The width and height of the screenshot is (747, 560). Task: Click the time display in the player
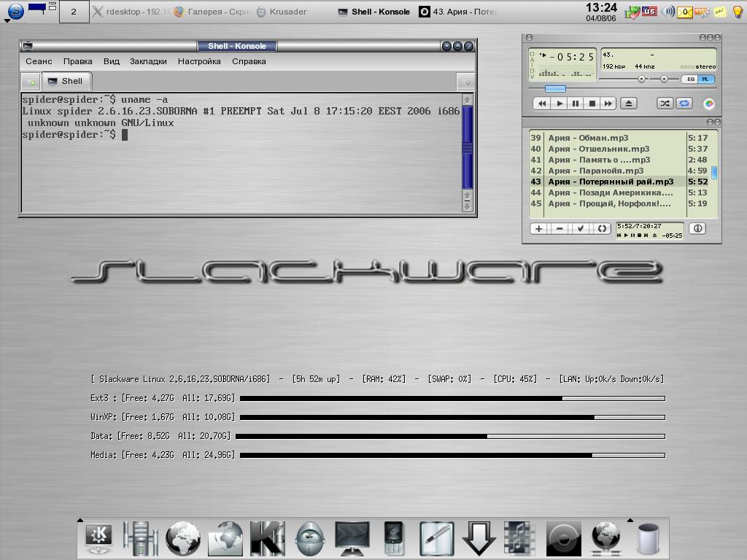(571, 57)
